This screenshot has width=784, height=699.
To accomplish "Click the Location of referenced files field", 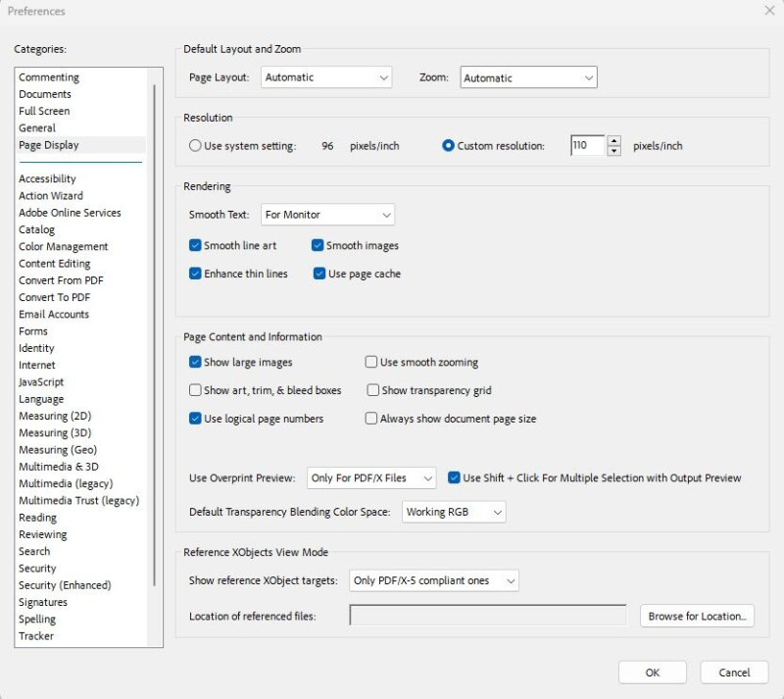I will click(x=488, y=616).
